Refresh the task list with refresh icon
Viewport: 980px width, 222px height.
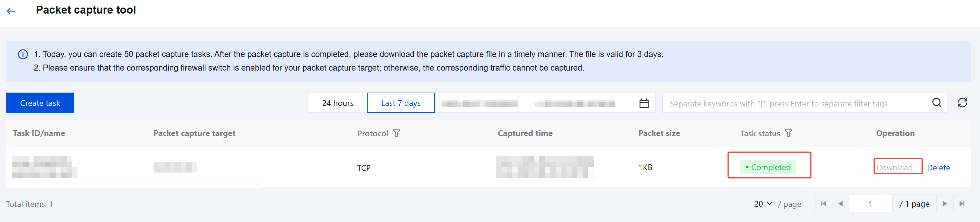[x=962, y=103]
